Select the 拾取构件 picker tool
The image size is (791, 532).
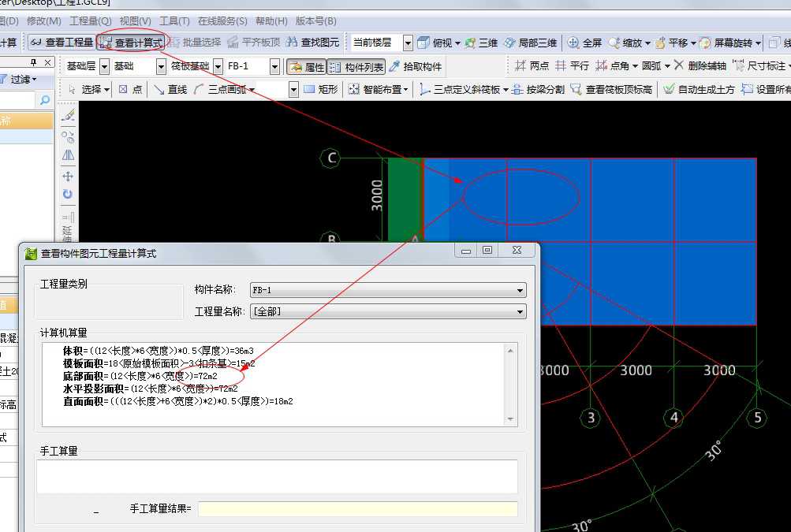[x=416, y=66]
